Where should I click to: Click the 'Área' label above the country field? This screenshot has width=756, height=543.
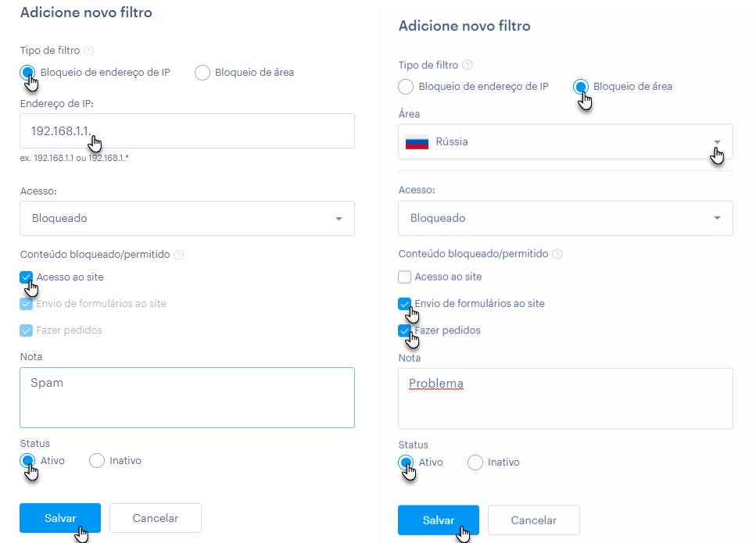[410, 114]
